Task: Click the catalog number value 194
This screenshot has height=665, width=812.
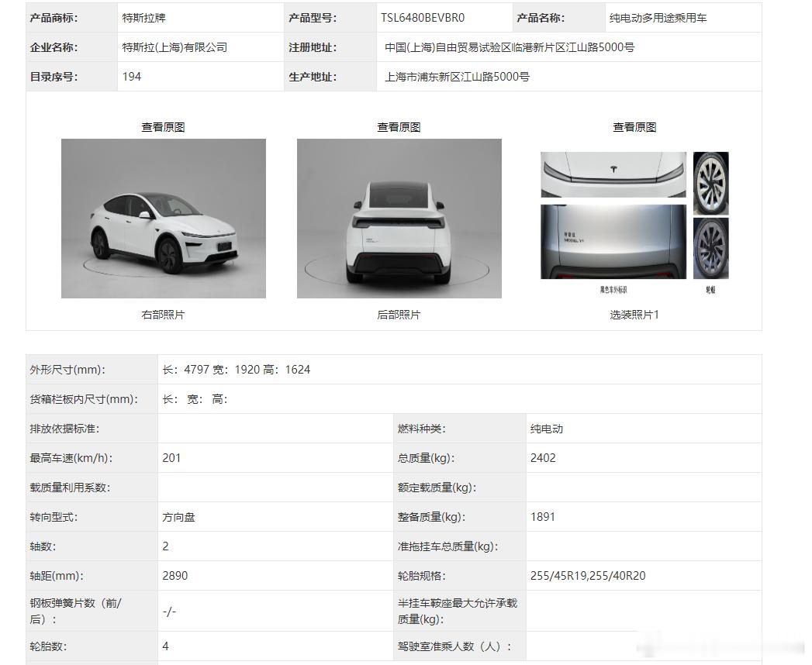Action: point(132,77)
